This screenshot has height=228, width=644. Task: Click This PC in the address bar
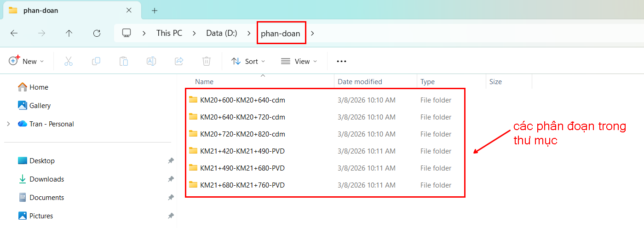pos(169,33)
